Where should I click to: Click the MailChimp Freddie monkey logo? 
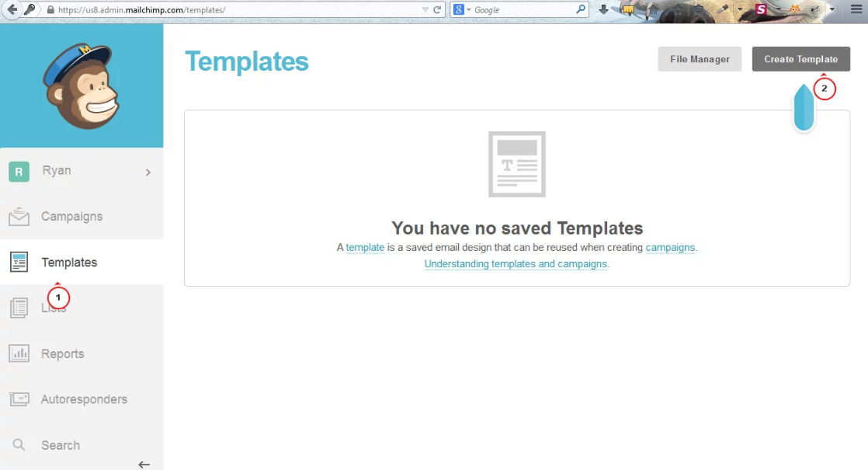(82, 85)
